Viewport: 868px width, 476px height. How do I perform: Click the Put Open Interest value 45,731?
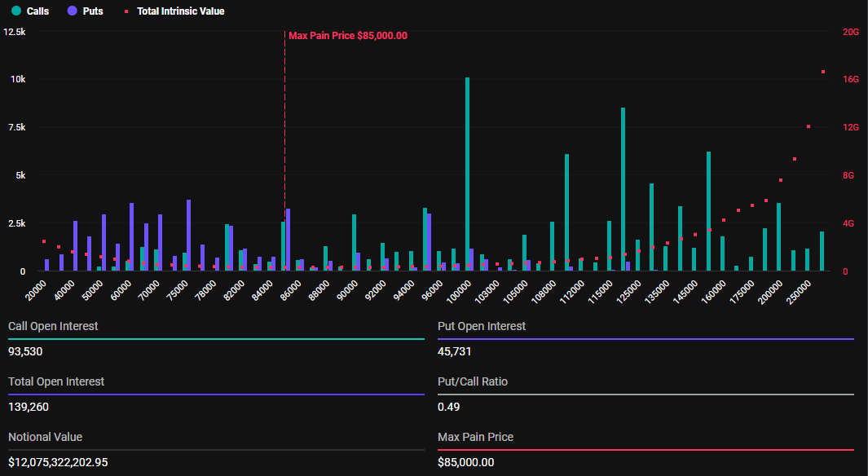coord(455,351)
